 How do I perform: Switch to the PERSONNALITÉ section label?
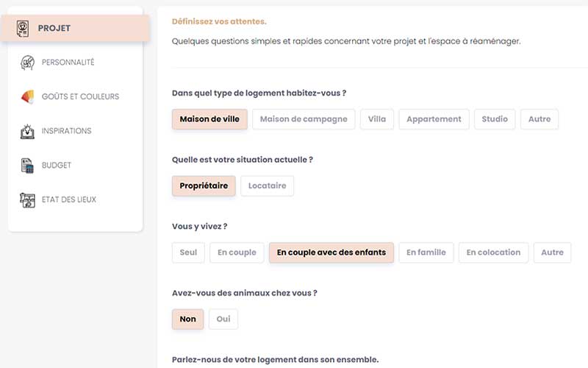coord(68,63)
